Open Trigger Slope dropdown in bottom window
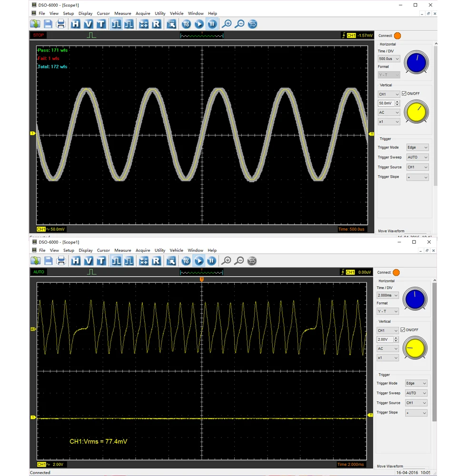 click(x=416, y=413)
